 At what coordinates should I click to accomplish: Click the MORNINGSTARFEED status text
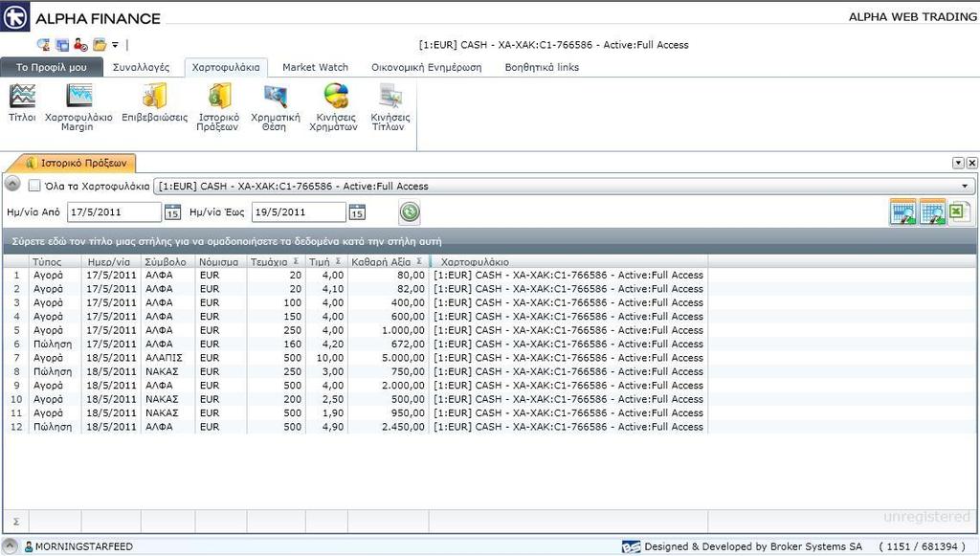pyautogui.click(x=84, y=546)
